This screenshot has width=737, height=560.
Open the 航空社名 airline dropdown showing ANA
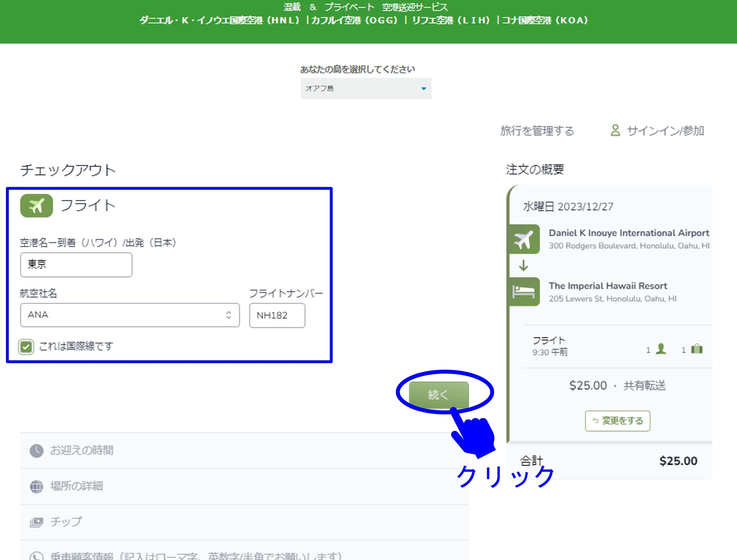click(x=130, y=315)
